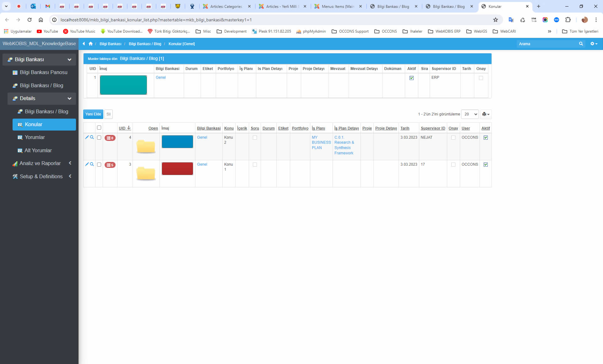Edit the Konu 1 row with pencil icon
This screenshot has width=603, height=364.
coord(87,164)
